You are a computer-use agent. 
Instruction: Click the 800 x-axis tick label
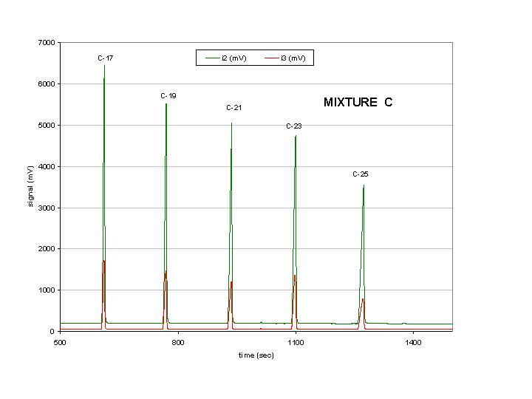[178, 342]
